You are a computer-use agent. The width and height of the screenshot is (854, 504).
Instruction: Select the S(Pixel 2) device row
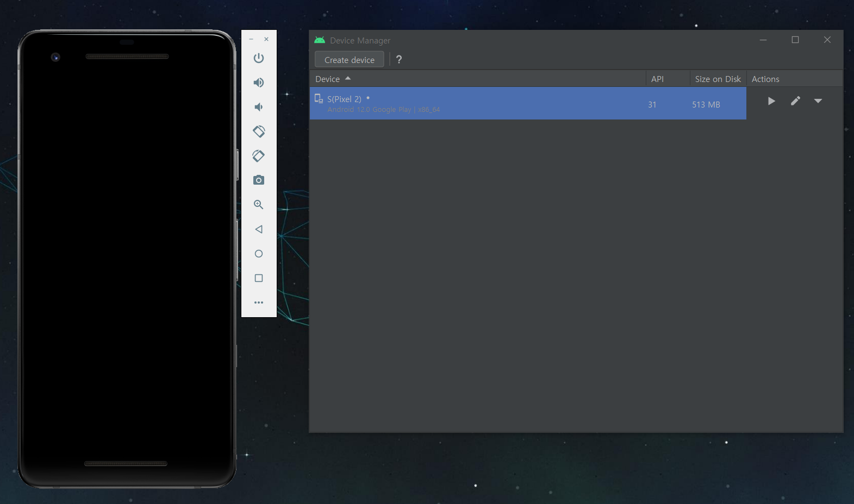click(x=528, y=103)
